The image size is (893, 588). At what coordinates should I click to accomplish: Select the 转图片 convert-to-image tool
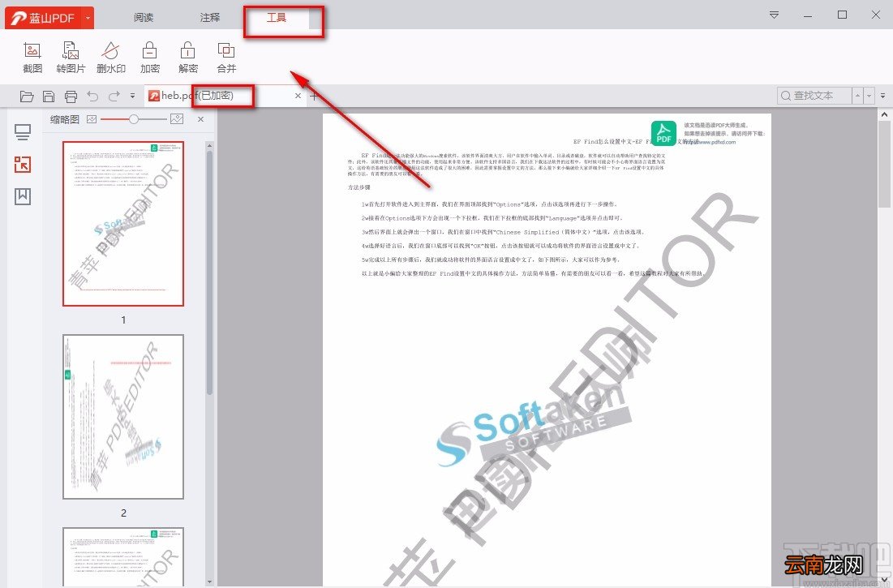(71, 58)
